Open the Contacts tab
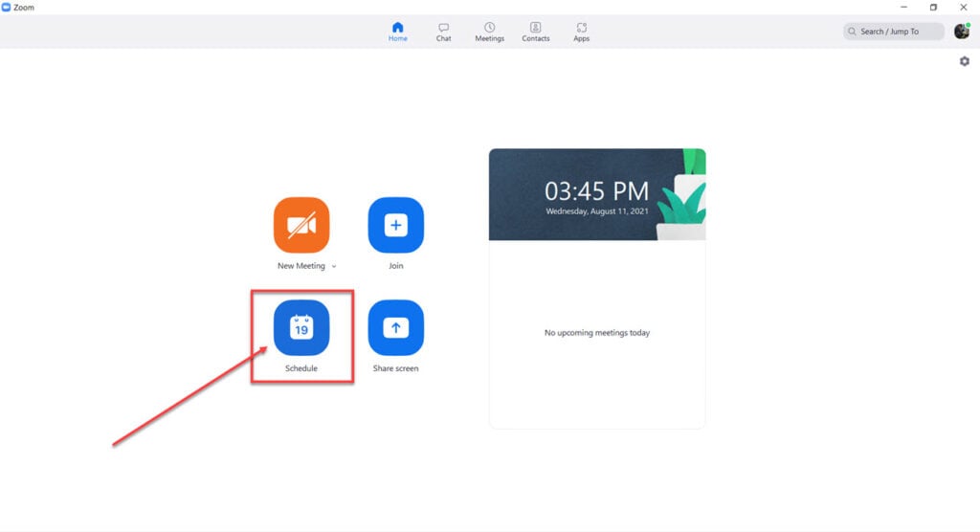This screenshot has height=532, width=980. [x=536, y=32]
